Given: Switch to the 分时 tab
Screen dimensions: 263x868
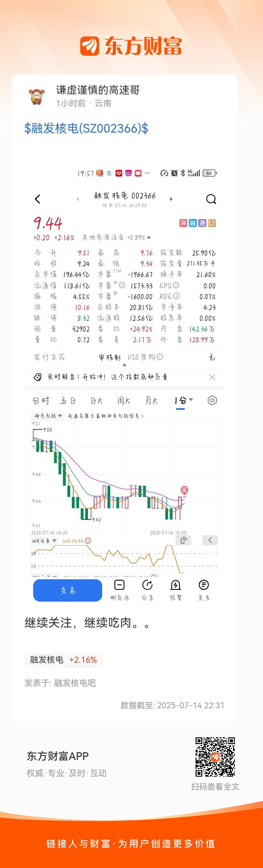Looking at the screenshot, I should (41, 401).
